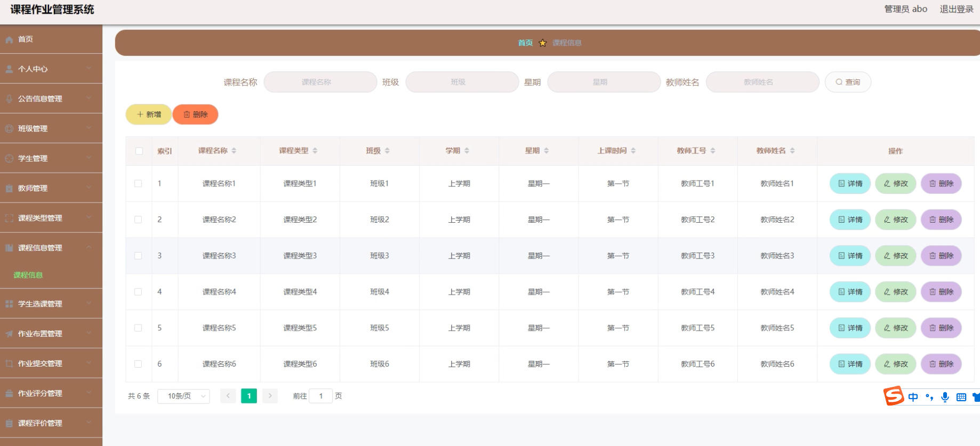
Task: Click 修改 for row 课程名称3
Action: [x=896, y=256]
